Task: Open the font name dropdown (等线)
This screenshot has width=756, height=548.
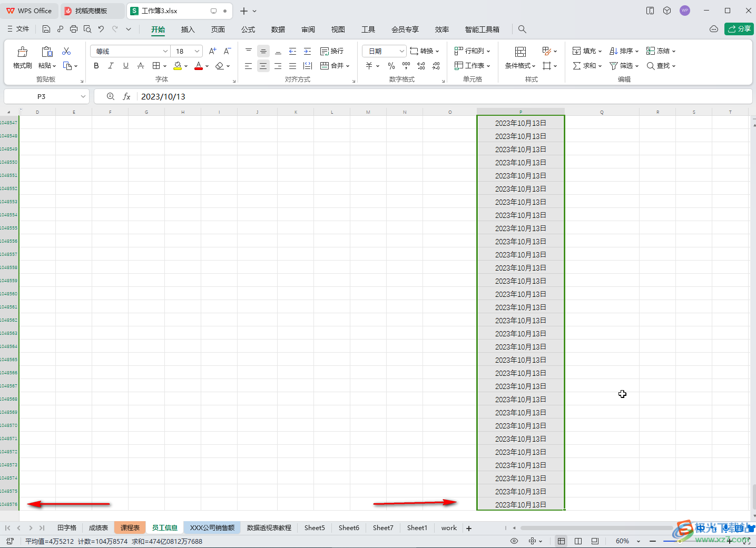Action: click(x=165, y=51)
